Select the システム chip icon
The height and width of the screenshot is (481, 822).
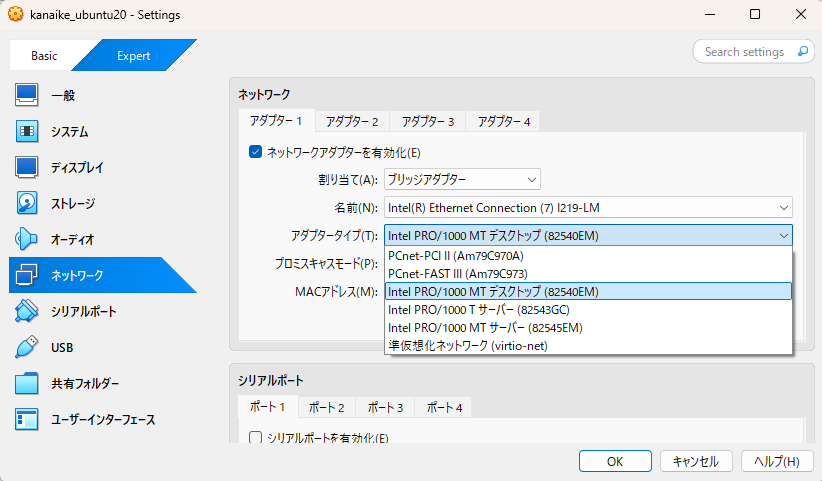coord(26,131)
